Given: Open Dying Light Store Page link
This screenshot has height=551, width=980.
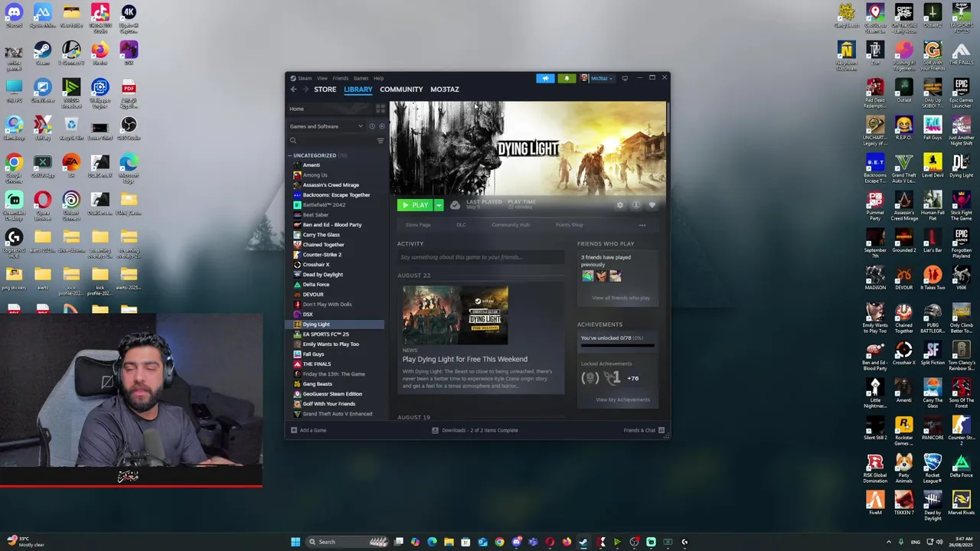Looking at the screenshot, I should tap(418, 225).
